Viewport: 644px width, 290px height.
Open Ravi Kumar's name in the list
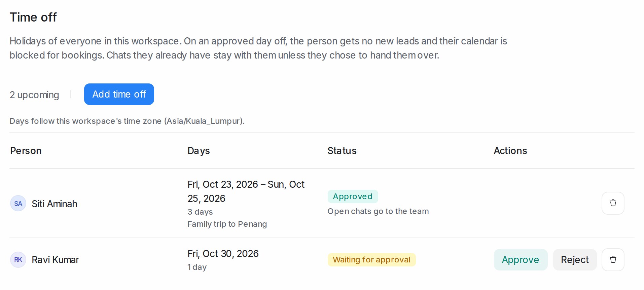pyautogui.click(x=55, y=260)
